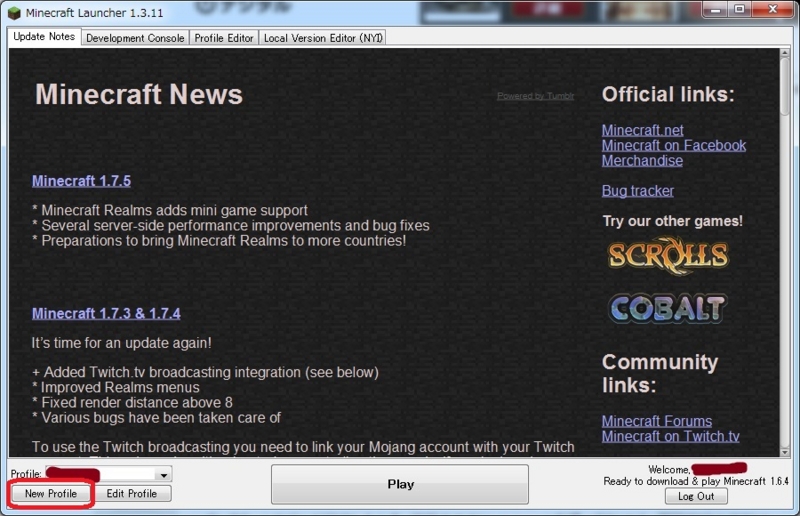Click the news pane scrollbar thumb
The image size is (800, 516).
tap(785, 87)
